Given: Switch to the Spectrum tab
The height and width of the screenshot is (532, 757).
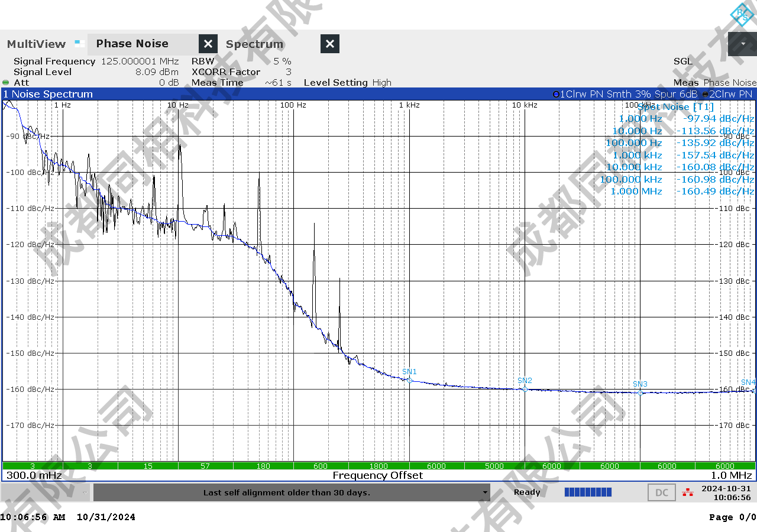Looking at the screenshot, I should (x=254, y=44).
